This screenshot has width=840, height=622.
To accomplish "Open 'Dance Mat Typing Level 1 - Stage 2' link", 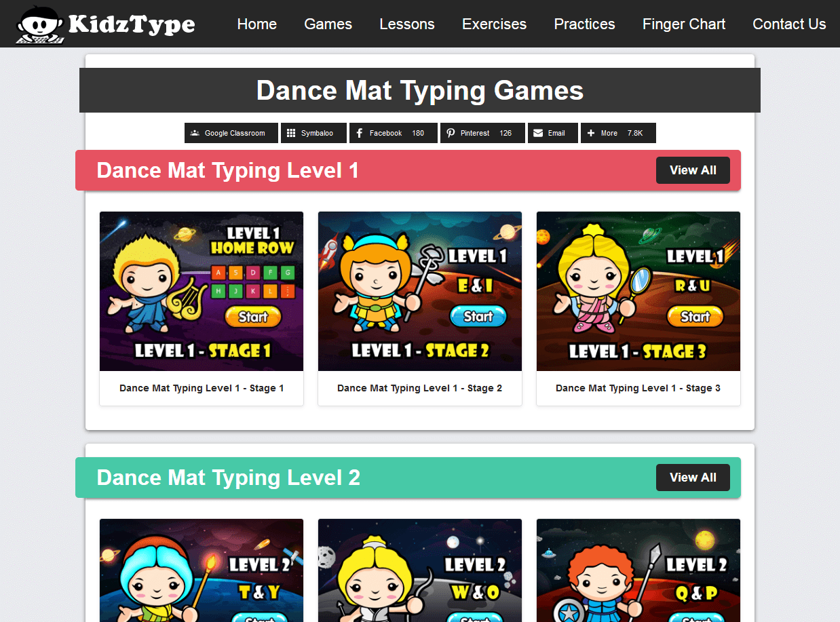I will pyautogui.click(x=420, y=388).
